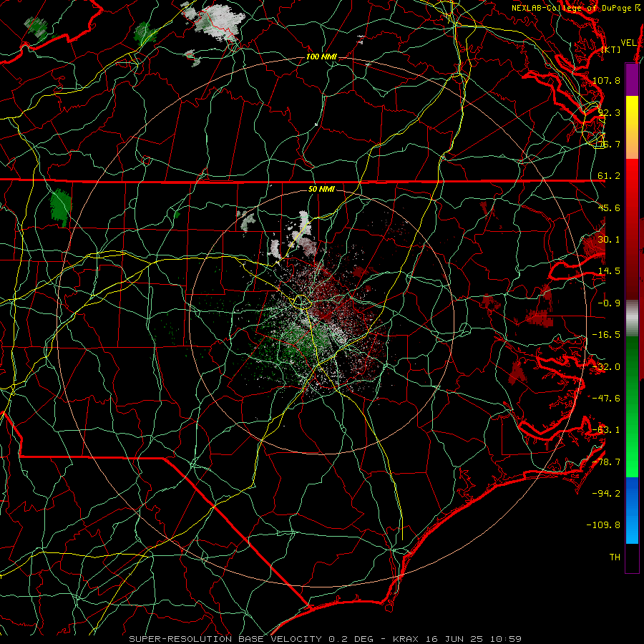Click the TH label on the scale
This screenshot has height=644, width=644.
pyautogui.click(x=615, y=557)
